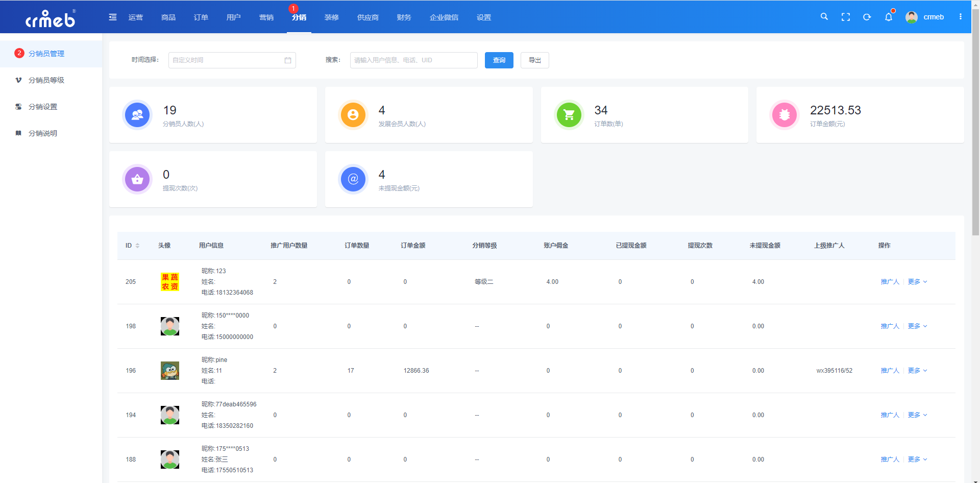Collapse sidebar with the menu fold icon
Image resolution: width=980 pixels, height=483 pixels.
coord(113,17)
